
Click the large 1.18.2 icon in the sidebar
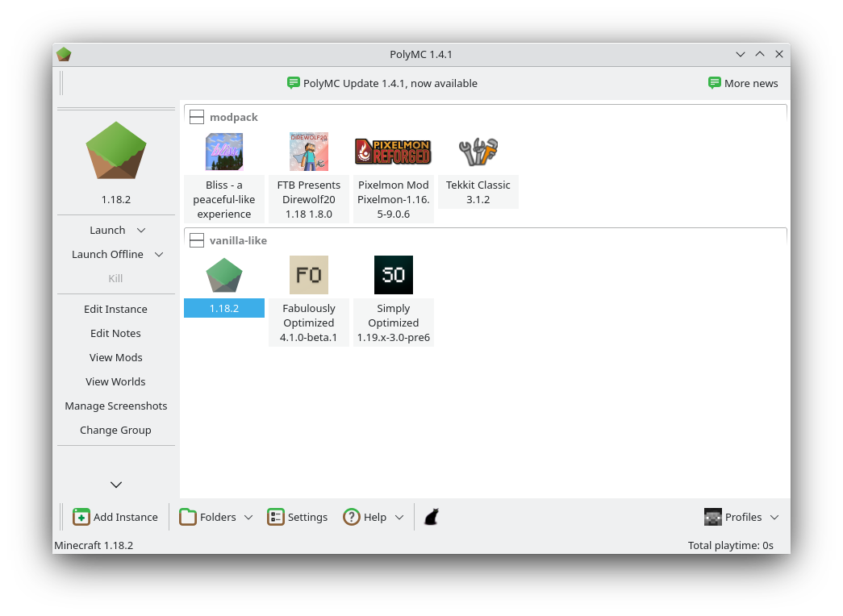pos(115,151)
